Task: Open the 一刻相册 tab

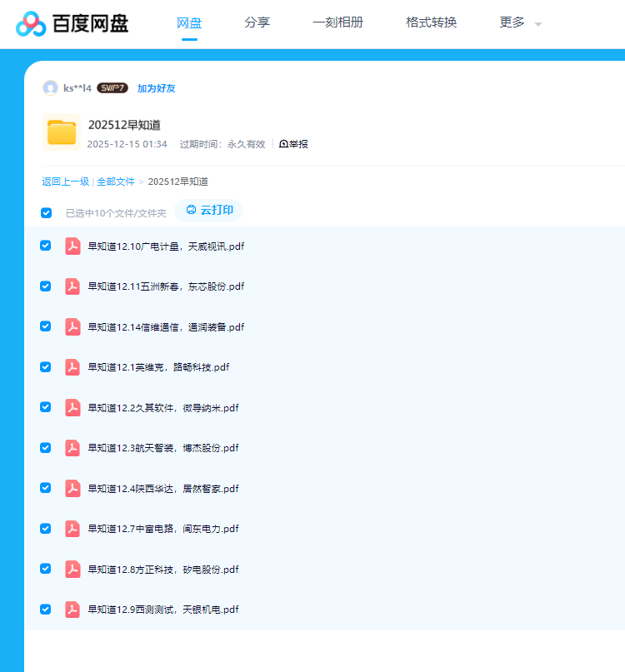Action: pyautogui.click(x=337, y=23)
